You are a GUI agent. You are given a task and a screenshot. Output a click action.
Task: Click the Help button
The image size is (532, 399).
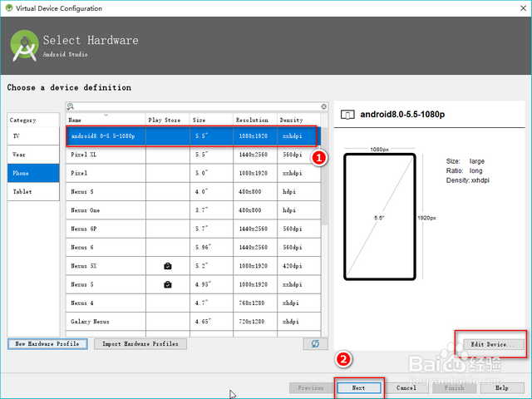pyautogui.click(x=502, y=388)
